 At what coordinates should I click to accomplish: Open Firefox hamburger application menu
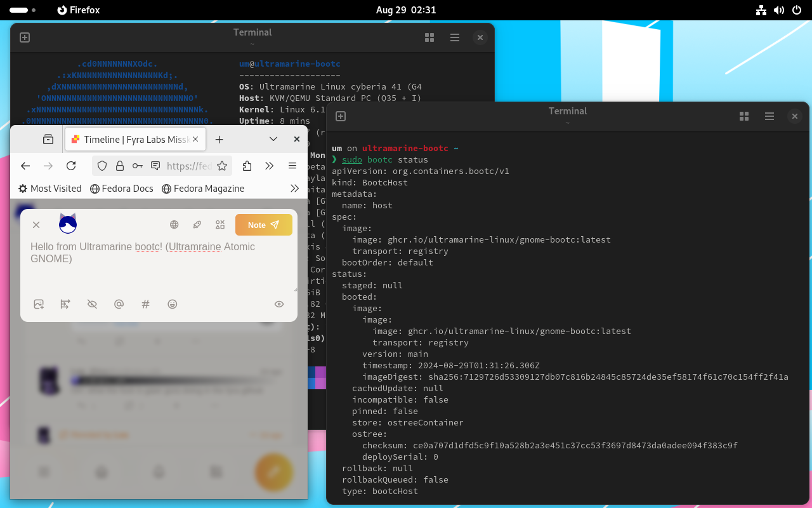tap(292, 166)
